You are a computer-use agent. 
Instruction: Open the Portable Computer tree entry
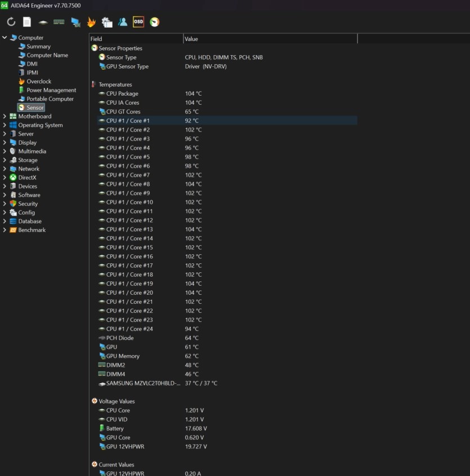pos(50,99)
